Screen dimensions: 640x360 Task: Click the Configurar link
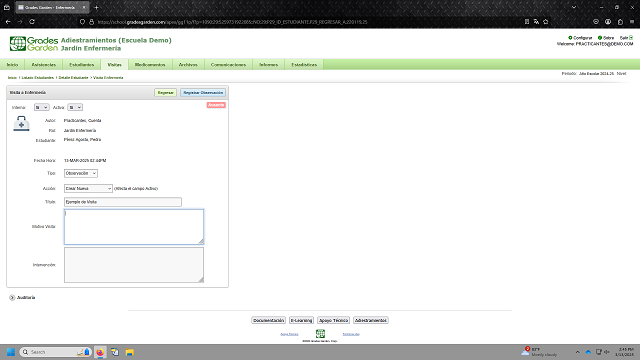coord(582,38)
